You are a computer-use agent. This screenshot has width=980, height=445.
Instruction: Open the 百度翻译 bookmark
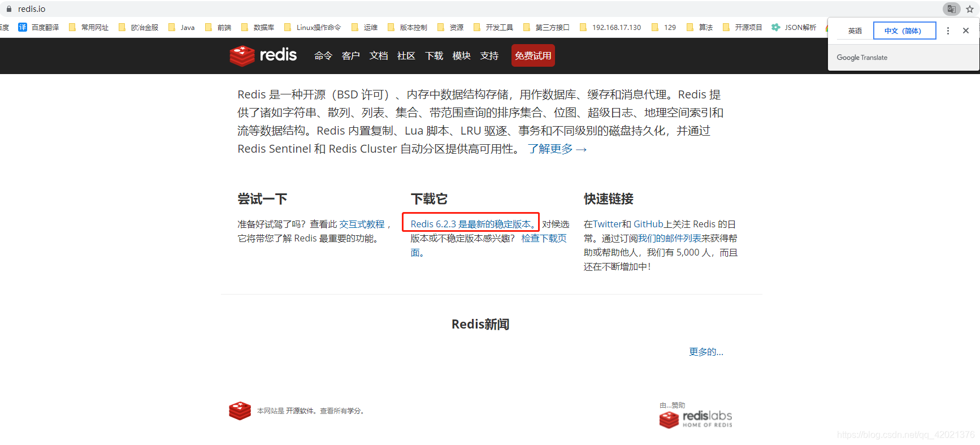pyautogui.click(x=38, y=27)
